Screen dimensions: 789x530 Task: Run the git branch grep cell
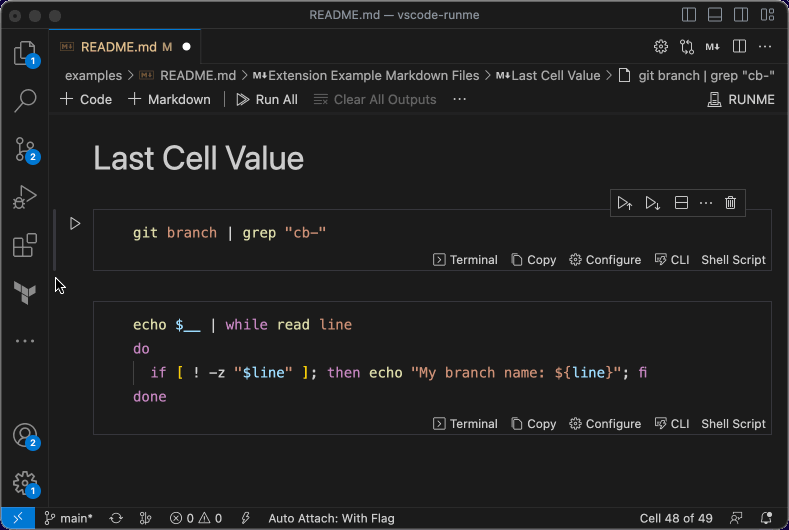(x=75, y=223)
